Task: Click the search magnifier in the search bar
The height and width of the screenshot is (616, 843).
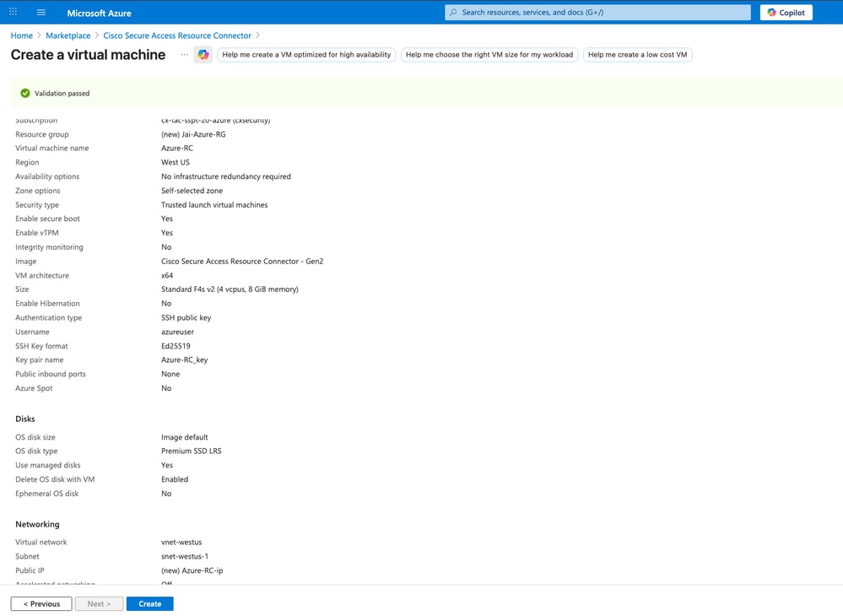Action: (452, 12)
